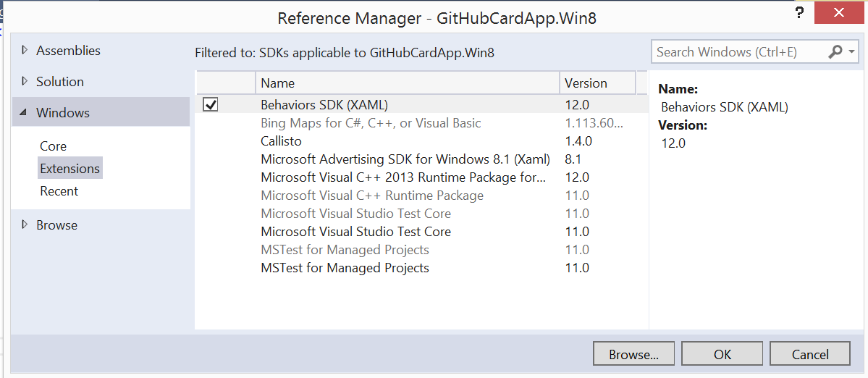868x378 pixels.
Task: Sort list by Version column header
Action: (x=597, y=83)
